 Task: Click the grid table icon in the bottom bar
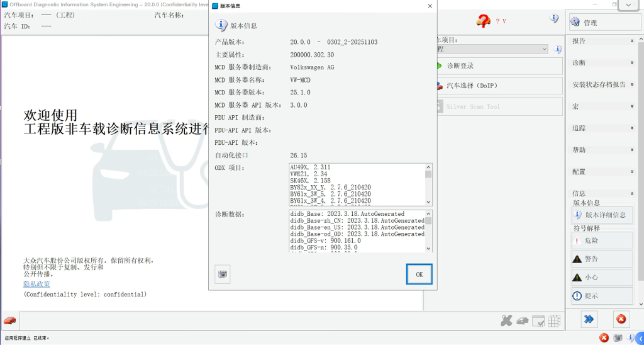pyautogui.click(x=554, y=320)
